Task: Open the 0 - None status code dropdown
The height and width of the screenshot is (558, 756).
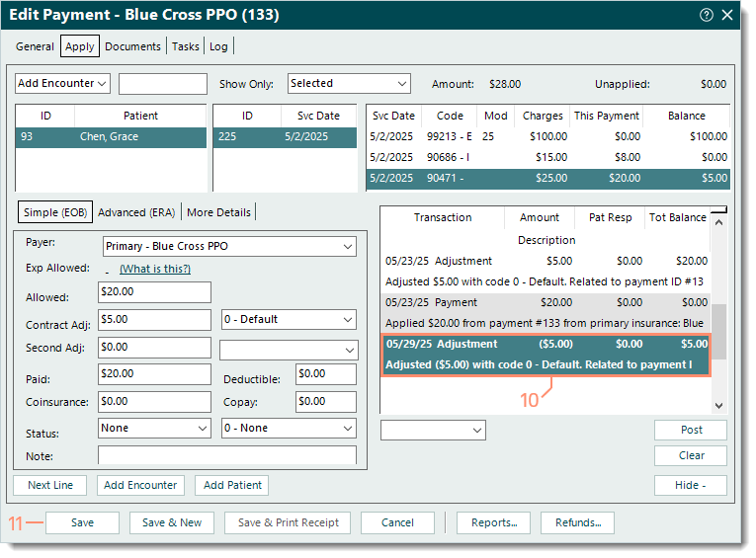Action: (289, 428)
